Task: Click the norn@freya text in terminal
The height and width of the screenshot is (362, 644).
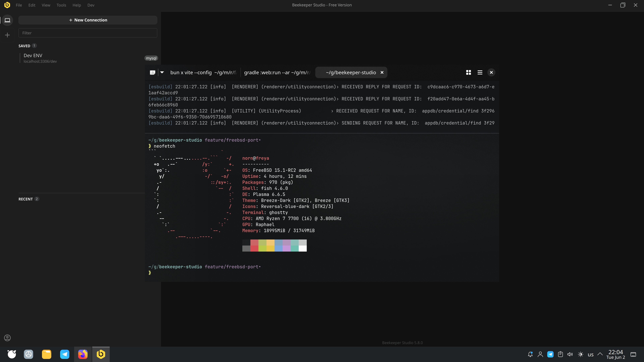Action: (x=255, y=158)
